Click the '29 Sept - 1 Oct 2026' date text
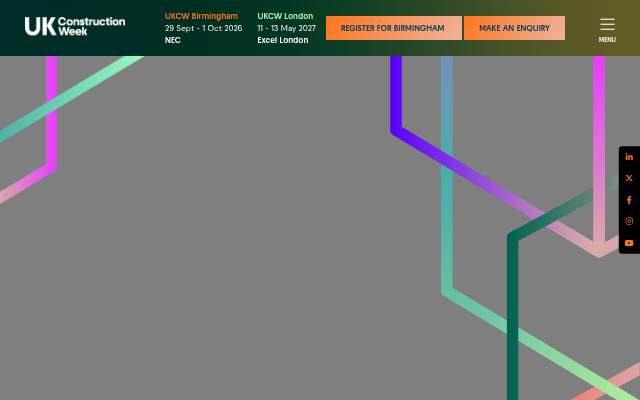Image resolution: width=640 pixels, height=400 pixels. [x=203, y=28]
